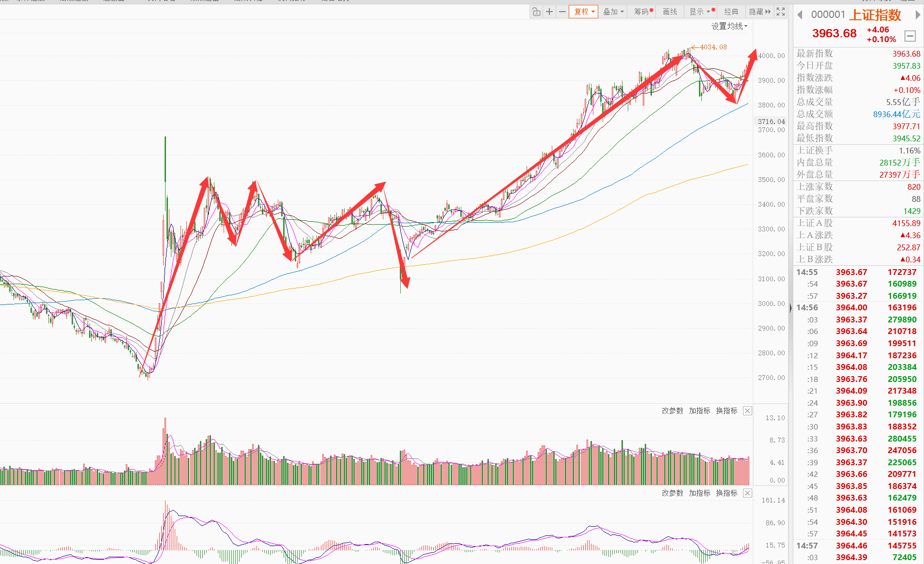The width and height of the screenshot is (924, 564).
Task: Toggle fullscreen chart icon
Action: click(781, 12)
